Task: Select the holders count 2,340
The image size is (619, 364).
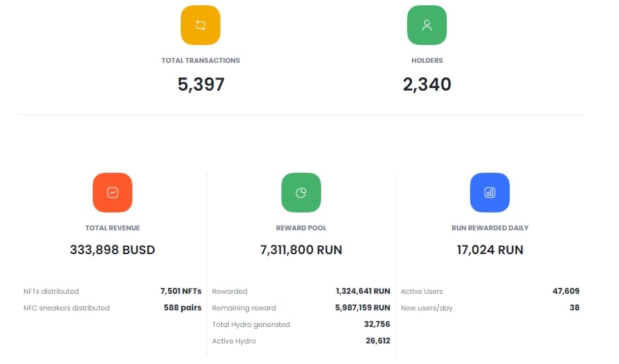Action: point(427,85)
